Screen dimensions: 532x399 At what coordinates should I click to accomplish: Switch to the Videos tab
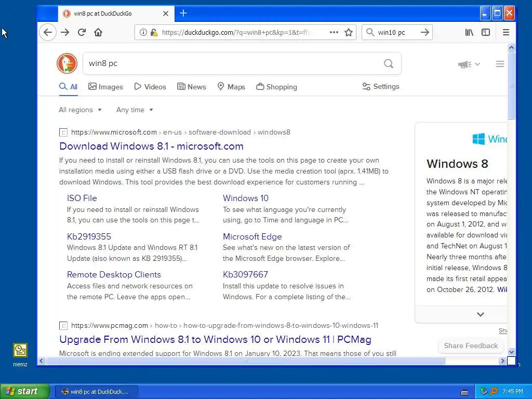pyautogui.click(x=150, y=87)
